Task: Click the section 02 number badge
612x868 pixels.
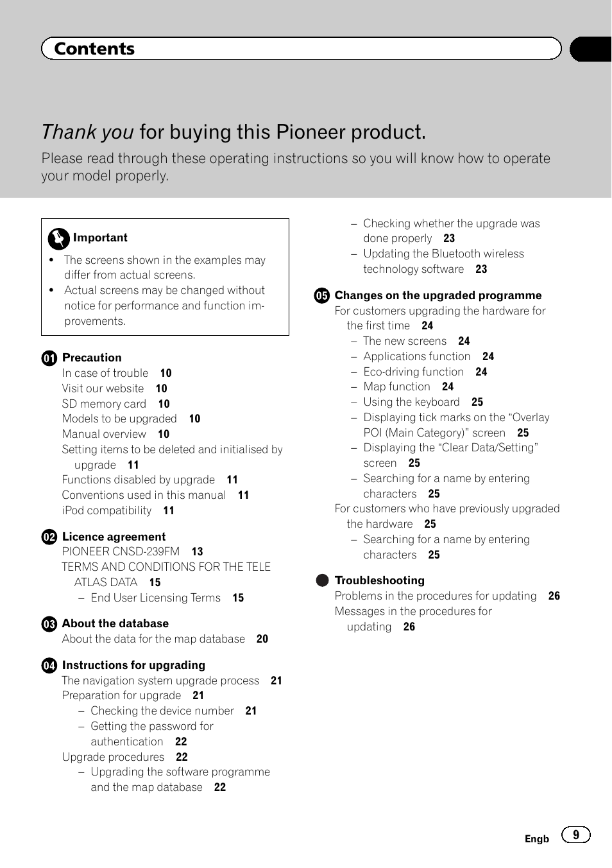Action: [x=49, y=537]
